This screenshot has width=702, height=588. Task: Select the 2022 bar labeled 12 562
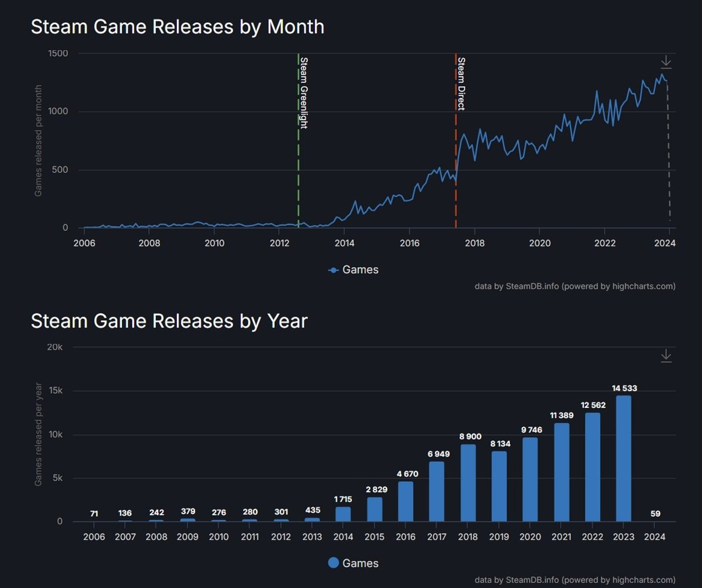[592, 467]
